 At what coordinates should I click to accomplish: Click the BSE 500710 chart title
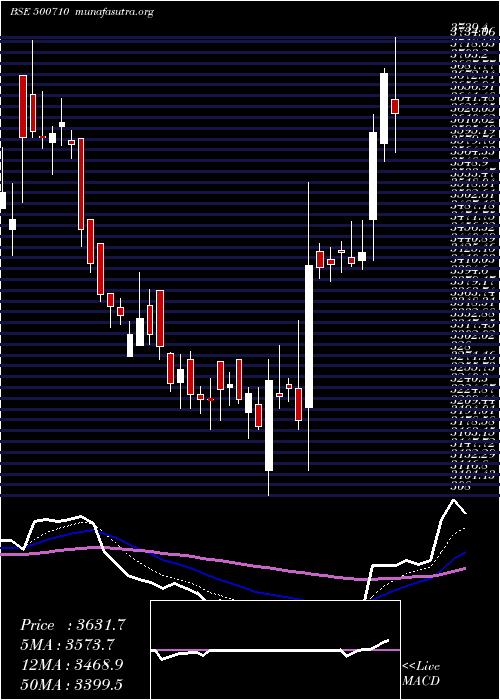(x=39, y=12)
